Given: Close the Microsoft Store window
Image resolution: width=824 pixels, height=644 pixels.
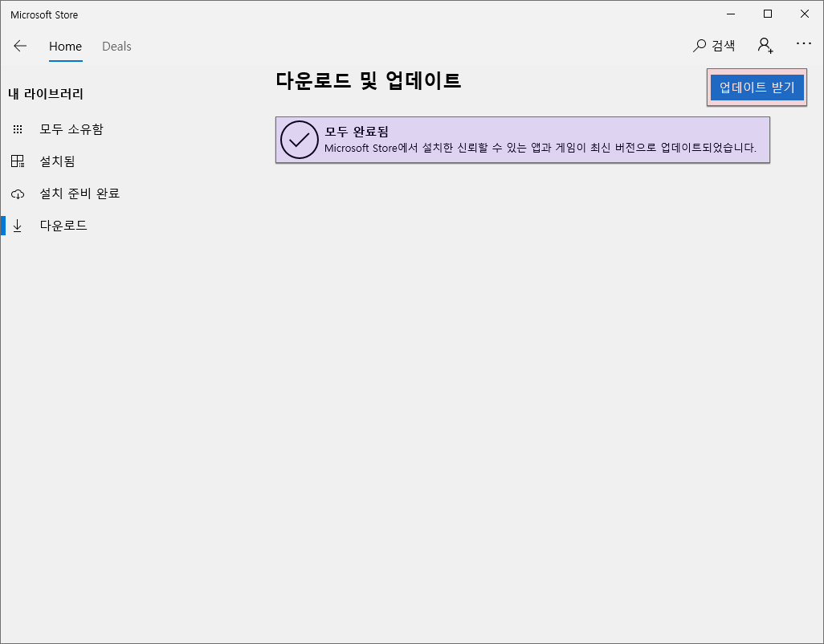Looking at the screenshot, I should coord(805,14).
